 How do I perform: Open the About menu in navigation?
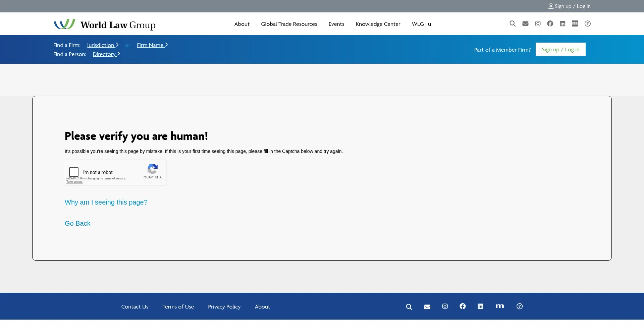point(242,24)
